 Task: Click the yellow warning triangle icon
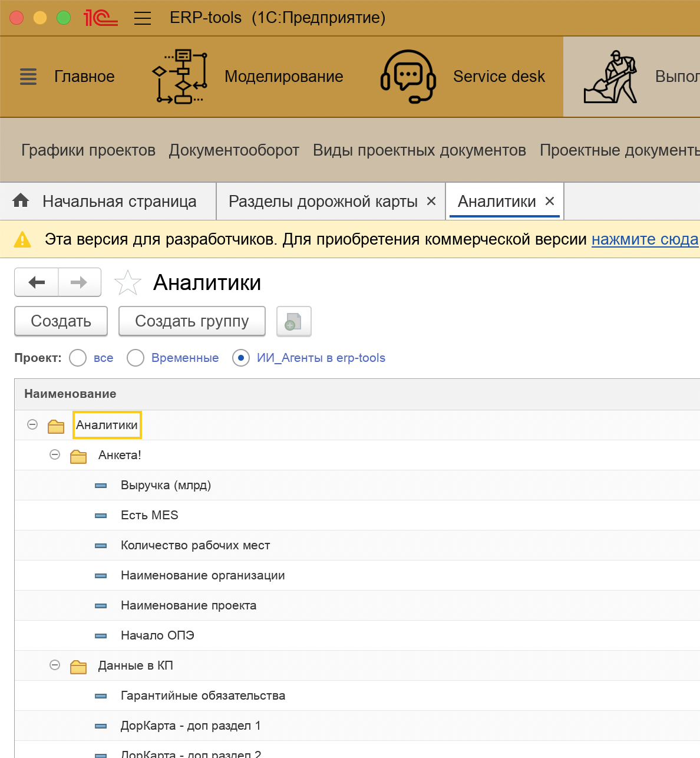22,239
